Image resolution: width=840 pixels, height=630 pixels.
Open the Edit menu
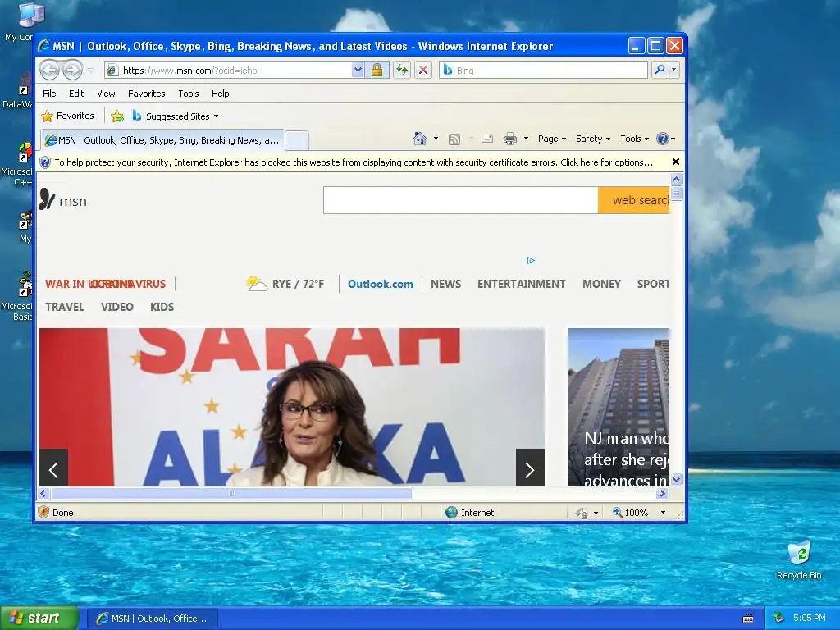[76, 94]
